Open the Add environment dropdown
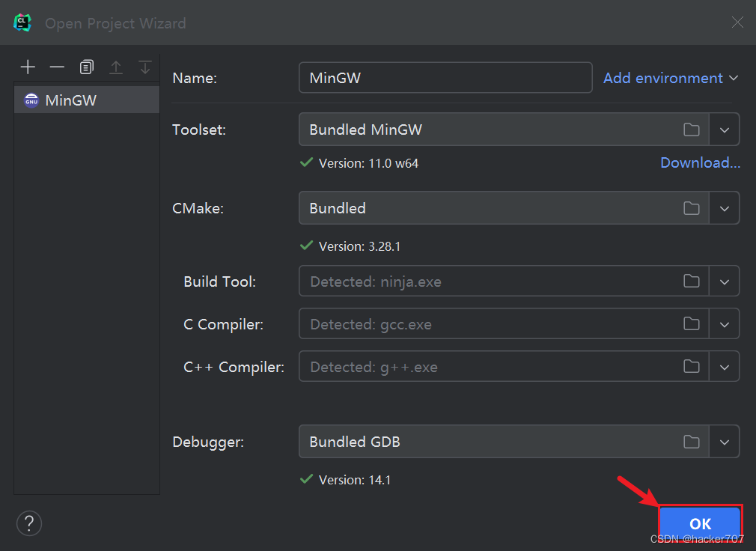The width and height of the screenshot is (756, 551). (671, 78)
